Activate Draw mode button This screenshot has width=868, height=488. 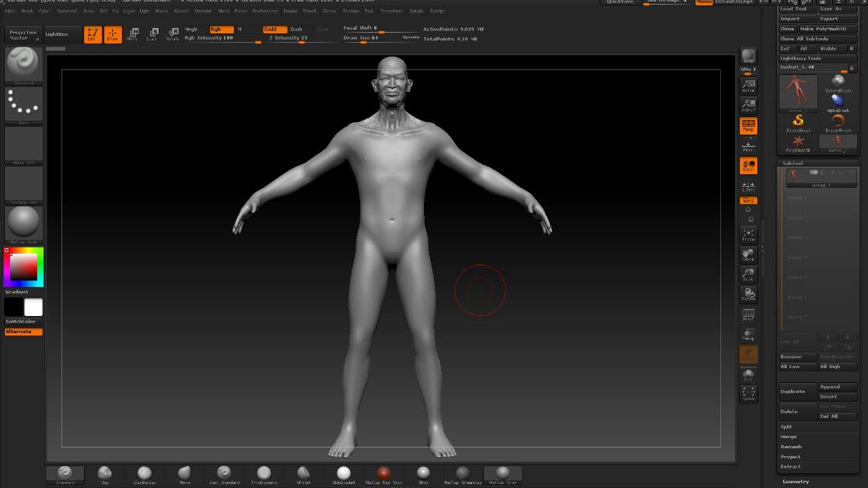[x=112, y=34]
